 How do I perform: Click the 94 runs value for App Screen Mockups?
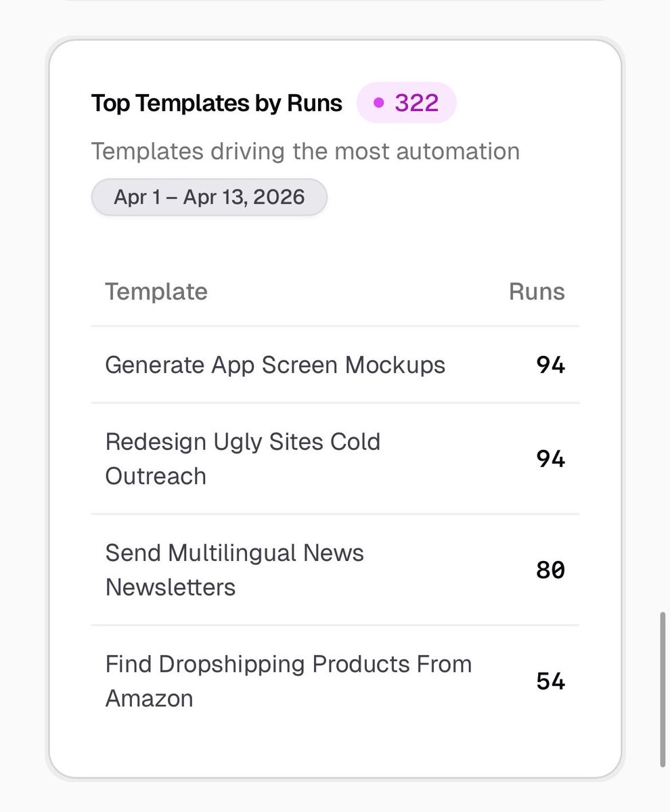click(x=551, y=365)
